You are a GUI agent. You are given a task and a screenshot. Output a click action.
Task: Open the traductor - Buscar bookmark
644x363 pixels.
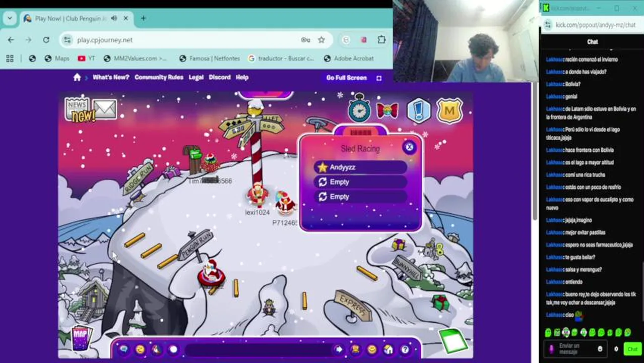(x=281, y=58)
